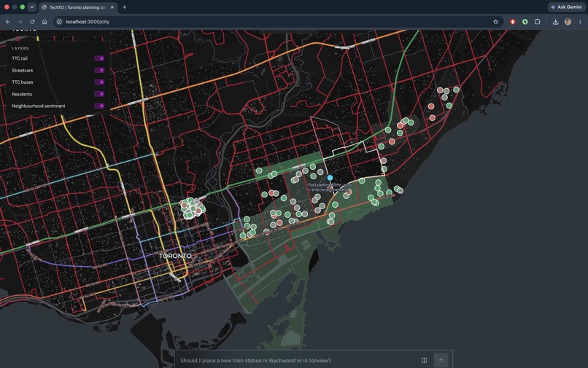Open the red extension icon in toolbar
The width and height of the screenshot is (588, 368).
513,22
